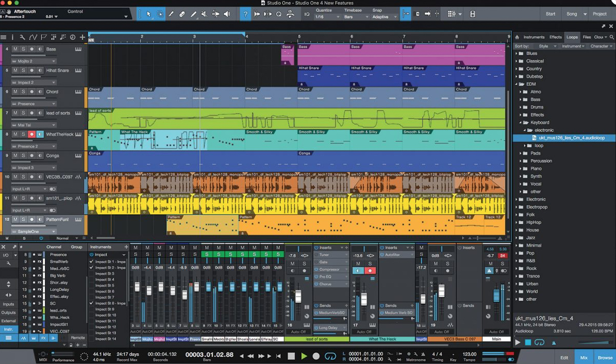Switch to the Effects browser tab
Image resolution: width=616 pixels, height=364 pixels.
click(555, 37)
